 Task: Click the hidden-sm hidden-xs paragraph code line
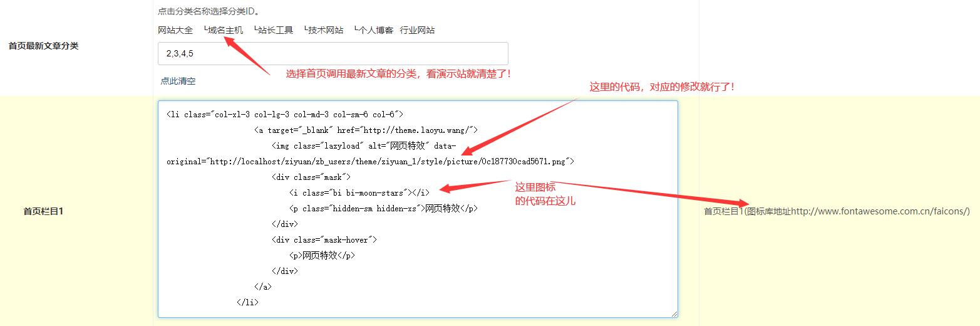(x=383, y=208)
